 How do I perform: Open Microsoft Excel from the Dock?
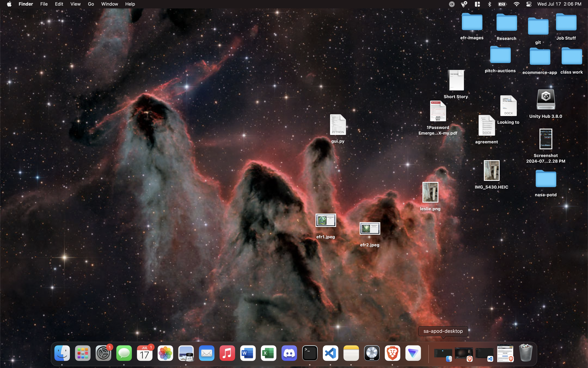point(268,353)
